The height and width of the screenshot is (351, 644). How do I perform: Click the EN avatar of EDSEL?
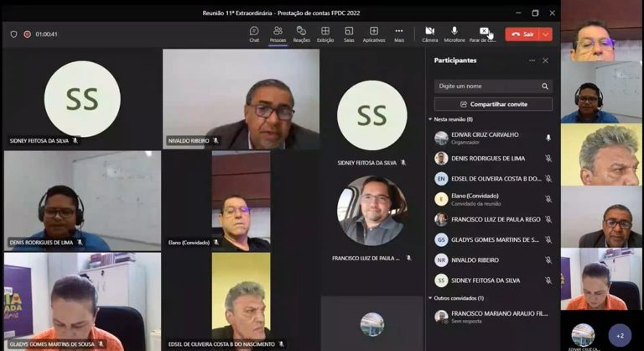click(x=441, y=179)
